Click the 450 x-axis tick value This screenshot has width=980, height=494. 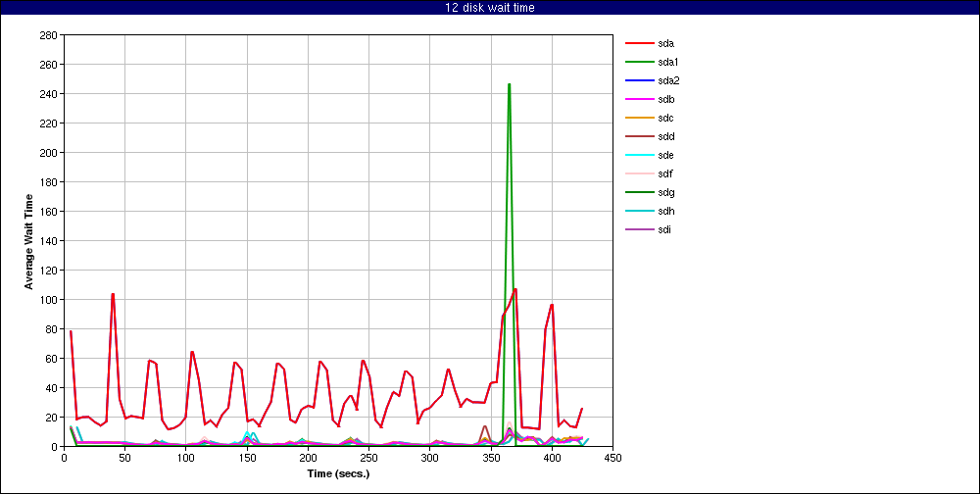coord(612,458)
